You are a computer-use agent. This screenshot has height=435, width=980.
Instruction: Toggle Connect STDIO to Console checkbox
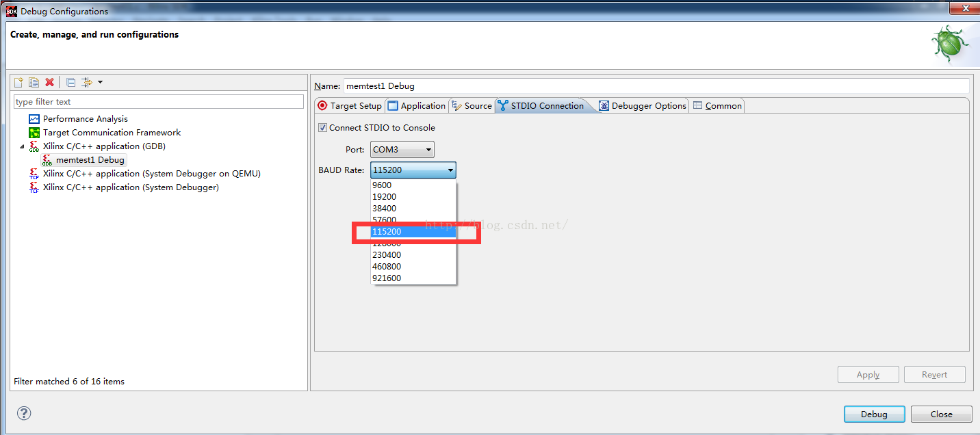click(x=323, y=128)
